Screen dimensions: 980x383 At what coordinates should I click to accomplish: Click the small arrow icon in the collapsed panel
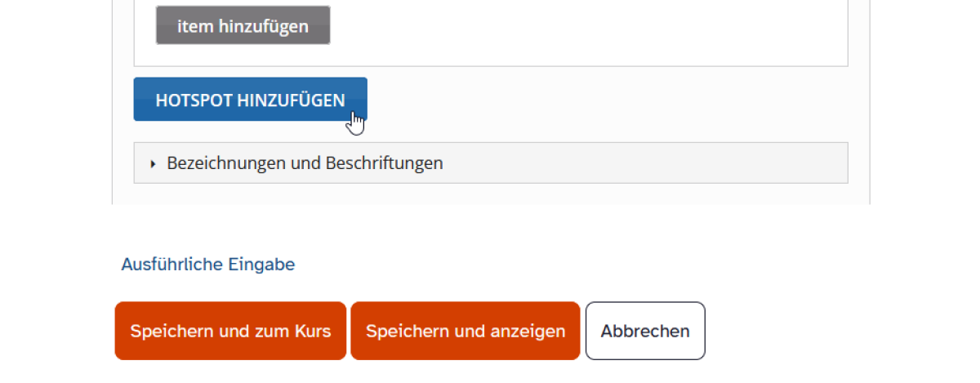click(x=153, y=163)
